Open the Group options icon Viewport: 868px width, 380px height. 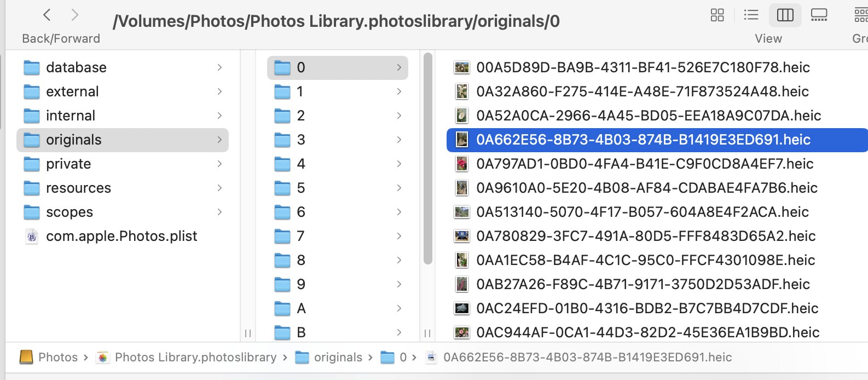(861, 15)
